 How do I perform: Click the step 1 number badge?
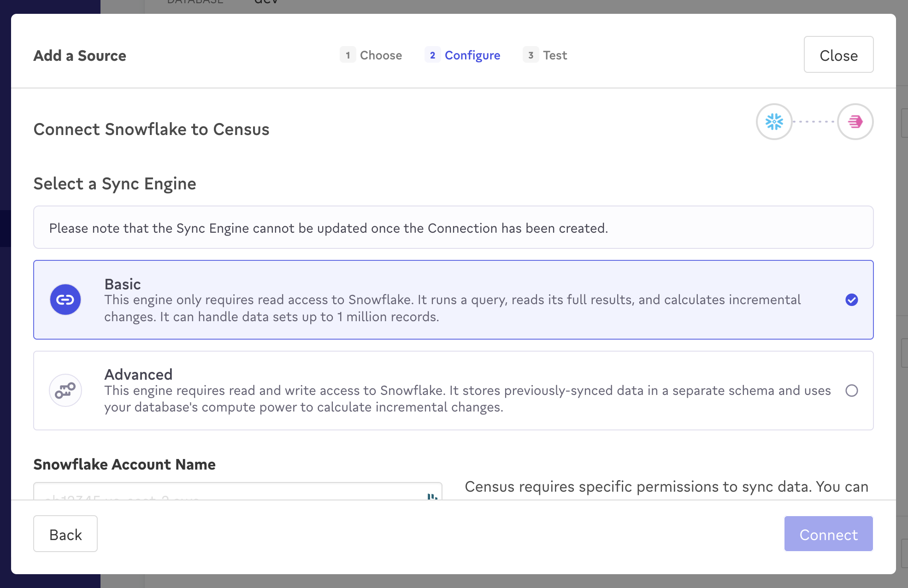[348, 55]
